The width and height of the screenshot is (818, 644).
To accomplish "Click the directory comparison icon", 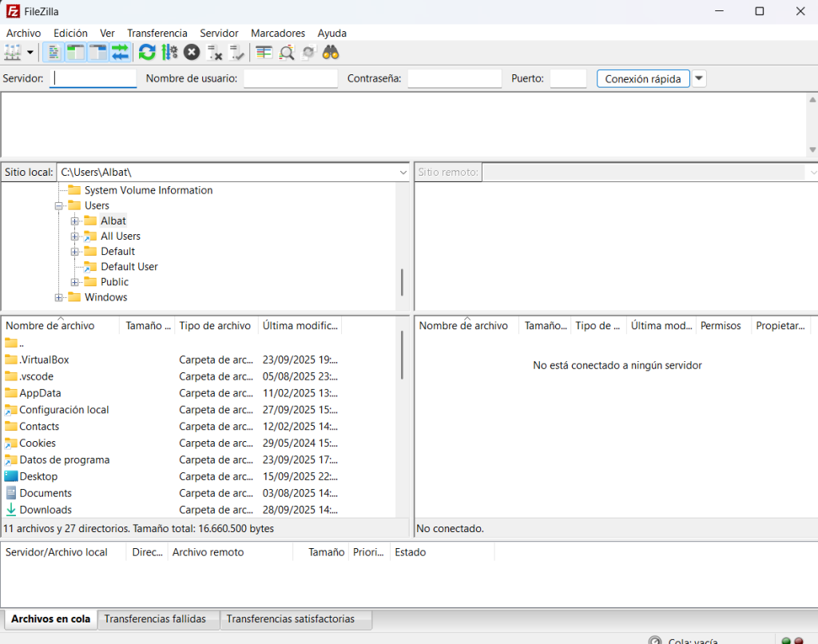I will (x=287, y=53).
